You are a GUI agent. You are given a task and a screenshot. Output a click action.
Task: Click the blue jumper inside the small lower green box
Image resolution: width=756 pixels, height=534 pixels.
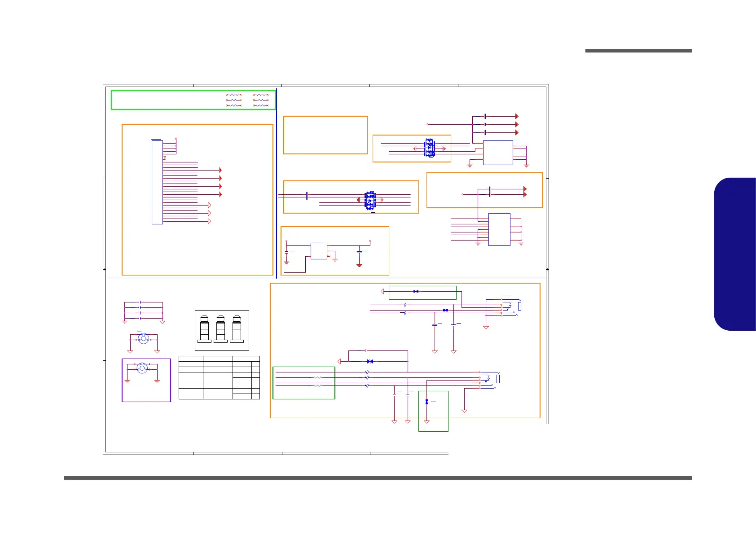pos(426,402)
